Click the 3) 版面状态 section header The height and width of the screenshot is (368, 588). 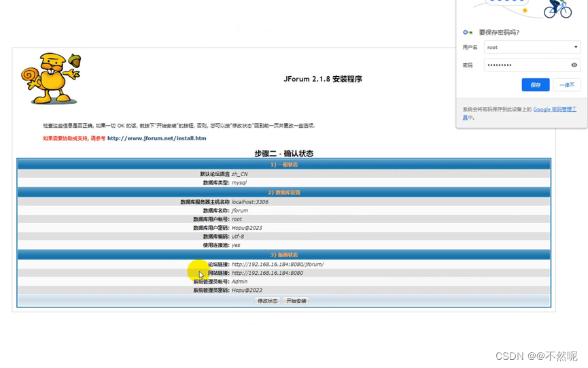pos(284,254)
